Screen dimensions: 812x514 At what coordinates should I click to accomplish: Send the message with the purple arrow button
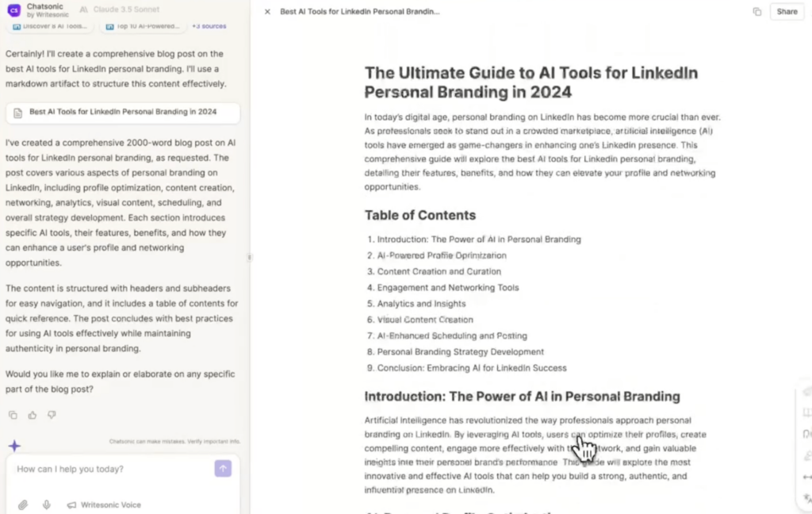[223, 469]
